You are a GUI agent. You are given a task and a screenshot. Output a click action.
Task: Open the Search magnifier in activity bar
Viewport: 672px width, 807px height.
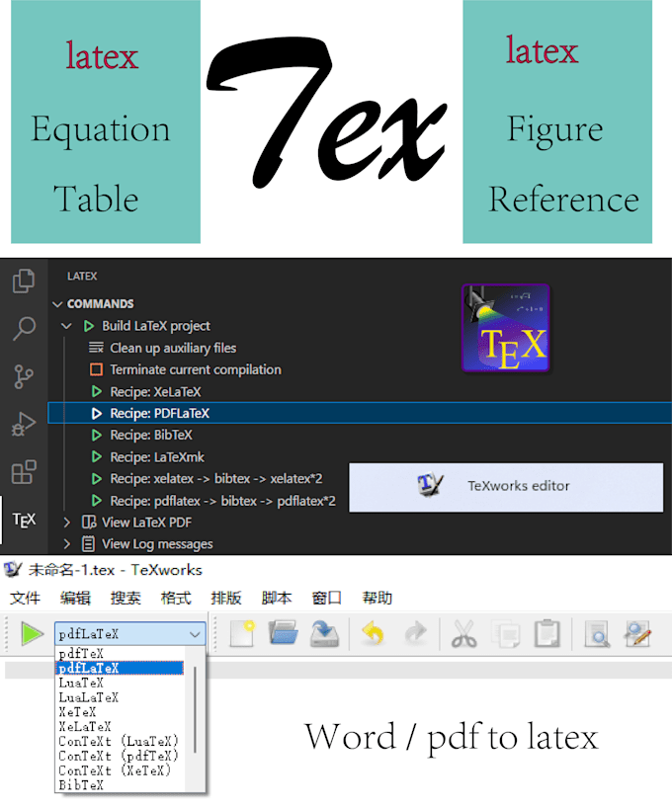24,329
